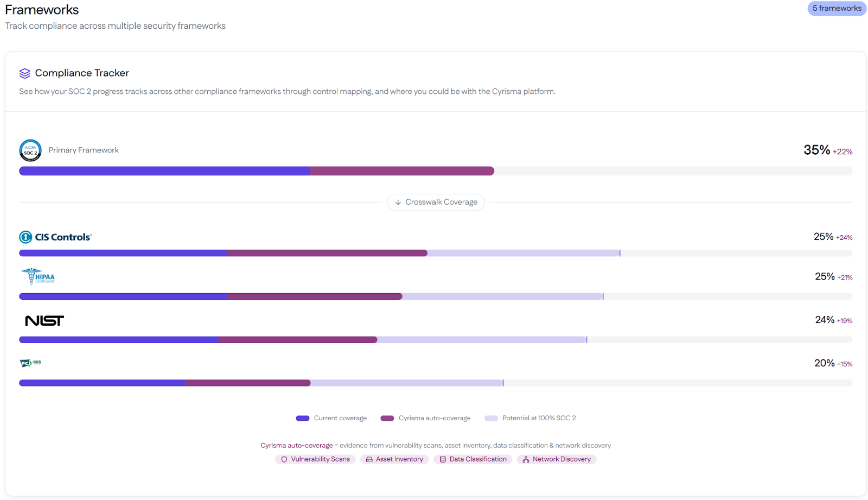Select the Vulnerability Scans badge
868x500 pixels.
(x=315, y=459)
